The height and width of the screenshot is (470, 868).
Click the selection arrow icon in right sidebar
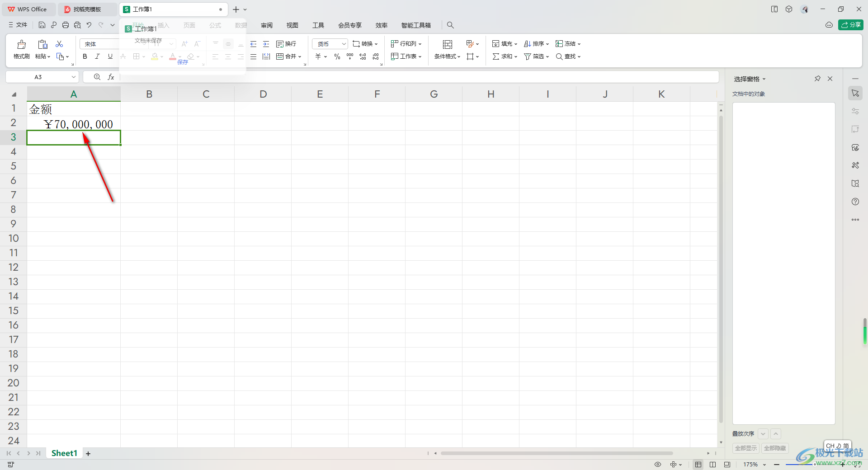point(855,93)
